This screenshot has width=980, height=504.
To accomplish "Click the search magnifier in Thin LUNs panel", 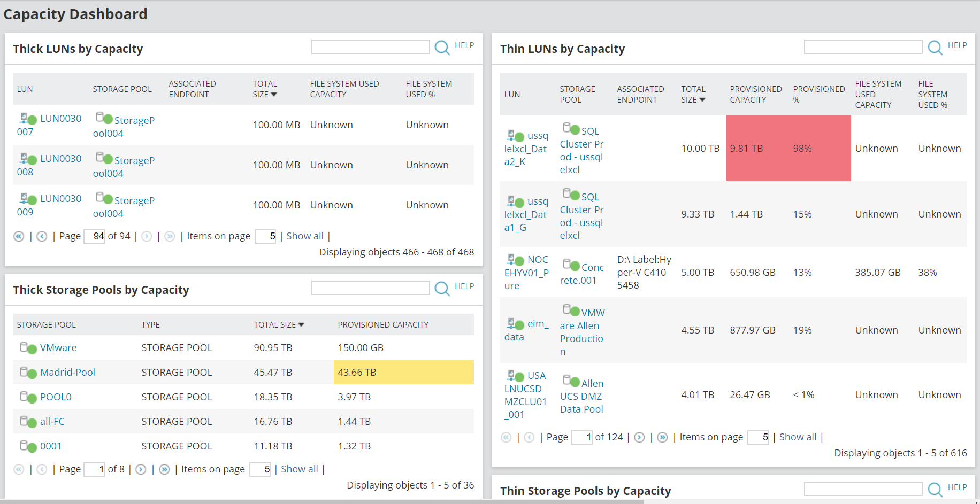I will [x=935, y=48].
